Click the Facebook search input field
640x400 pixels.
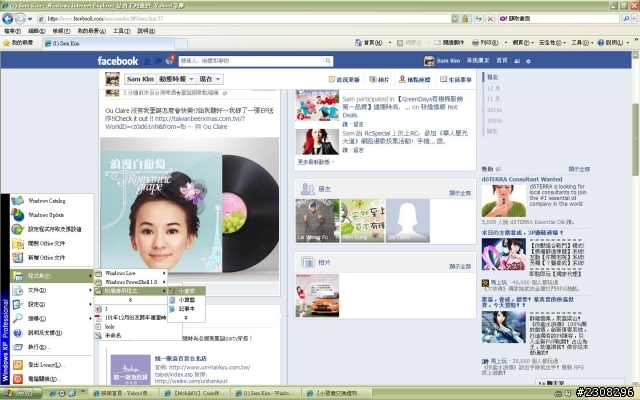pos(251,61)
